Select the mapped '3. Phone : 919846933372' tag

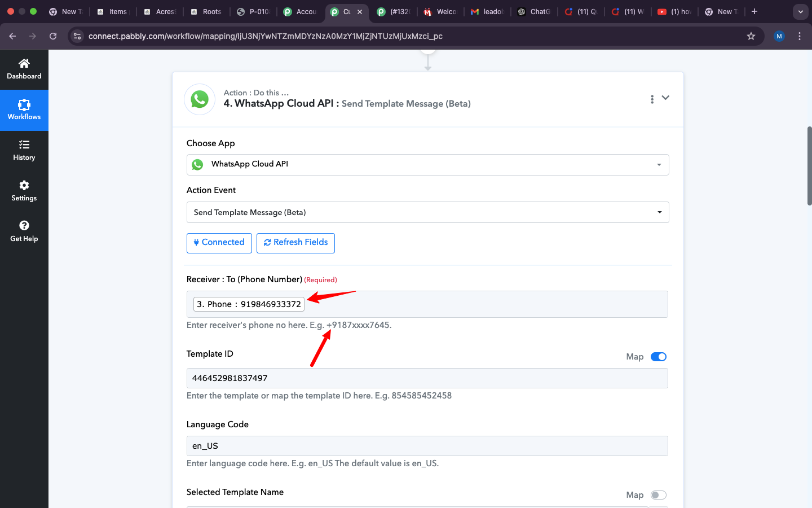point(249,304)
